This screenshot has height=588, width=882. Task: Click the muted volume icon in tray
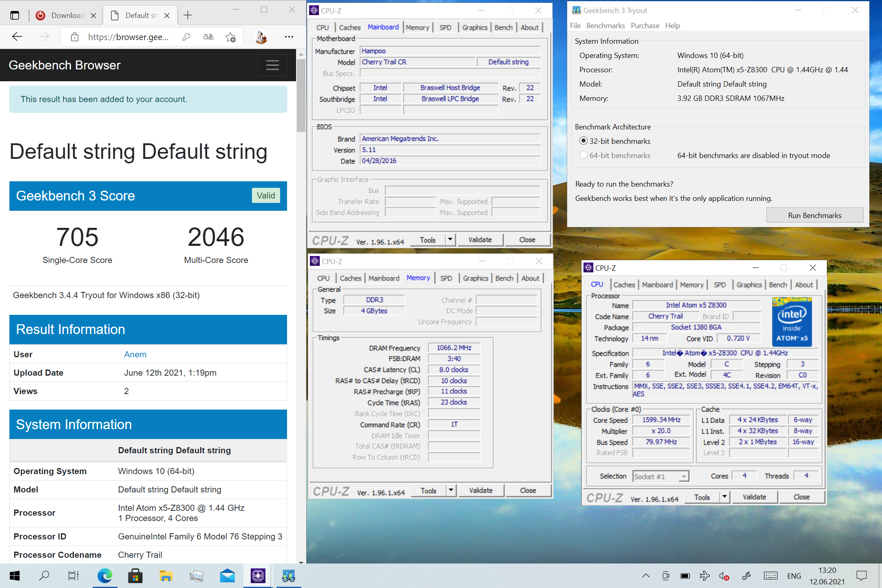pos(724,576)
